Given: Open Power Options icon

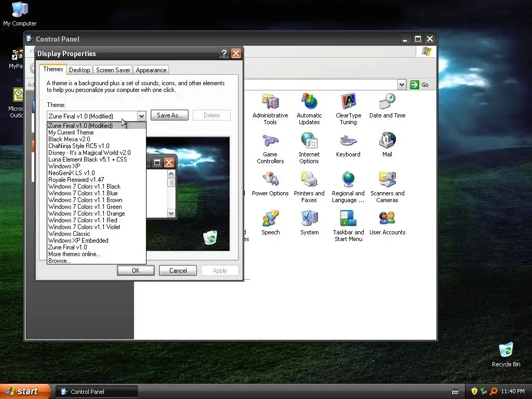Looking at the screenshot, I should tap(270, 183).
